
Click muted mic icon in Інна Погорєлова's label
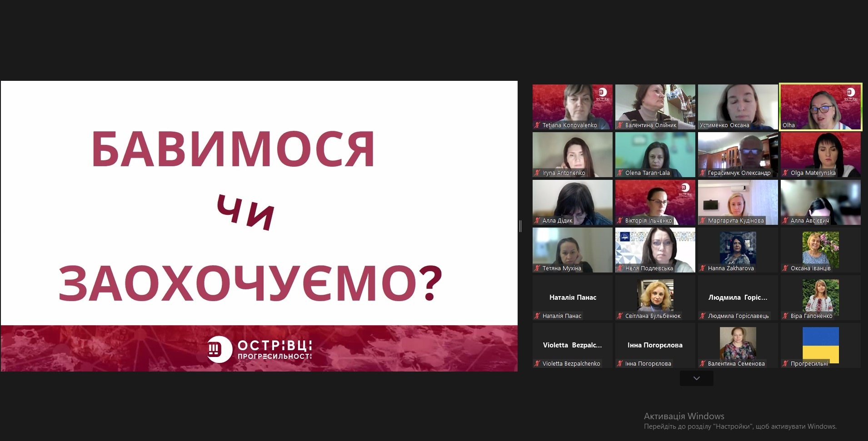coord(620,363)
